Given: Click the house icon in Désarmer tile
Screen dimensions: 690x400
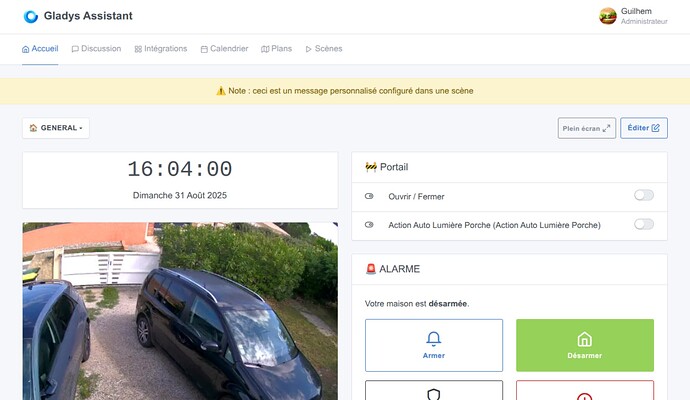Looking at the screenshot, I should coord(584,339).
